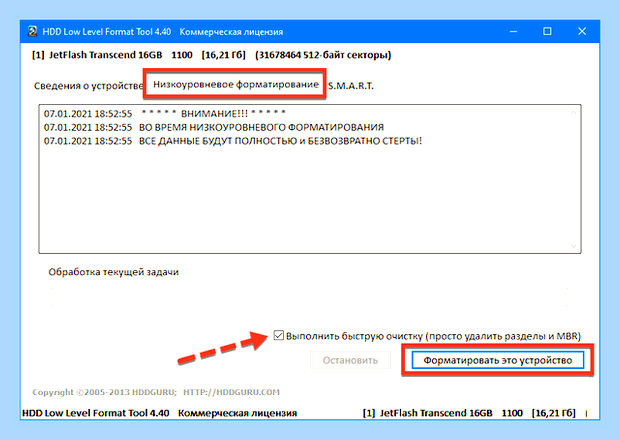Viewport: 620px width, 440px height.
Task: Click the log scrollbar up arrow
Action: [573, 113]
